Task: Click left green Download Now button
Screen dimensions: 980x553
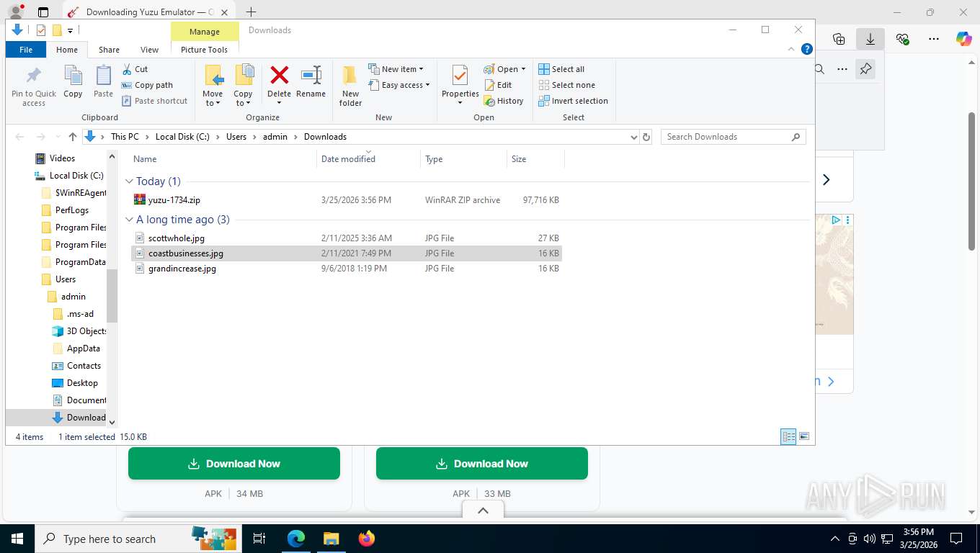Action: (234, 464)
